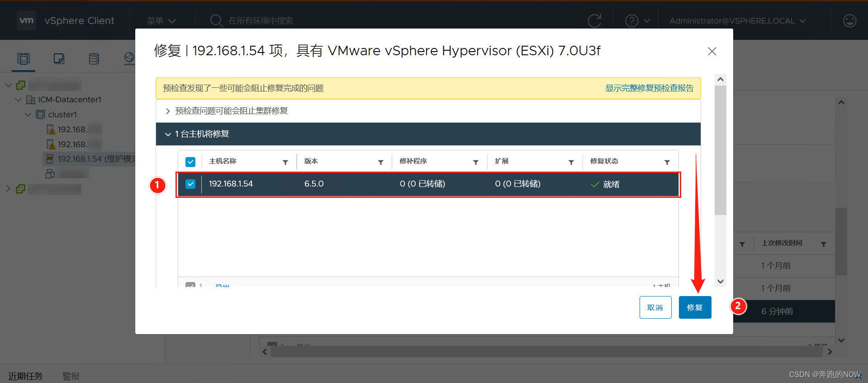Screen dimensions: 868x383
Task: Select the first vCenter server icon in the tree
Action: tap(21, 85)
